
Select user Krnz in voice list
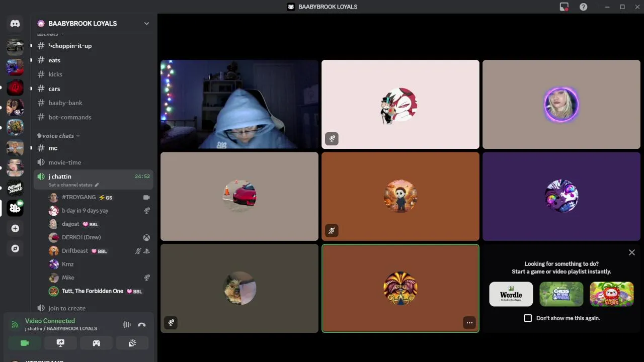[x=99, y=264]
